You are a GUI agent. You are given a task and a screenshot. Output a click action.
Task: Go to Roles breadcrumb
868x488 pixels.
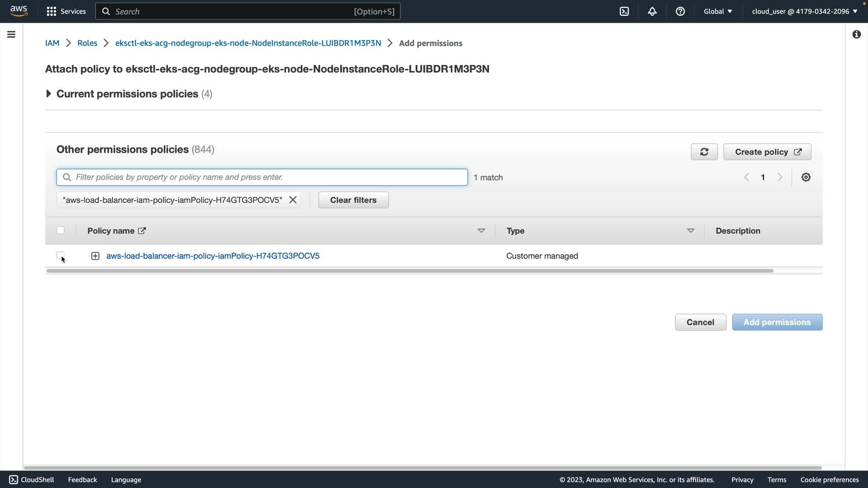[87, 43]
